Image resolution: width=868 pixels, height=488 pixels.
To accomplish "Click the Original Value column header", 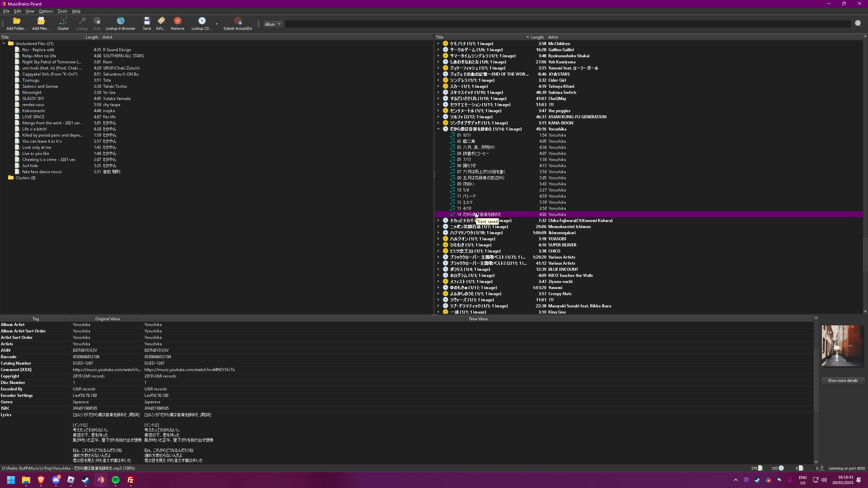I will (107, 319).
